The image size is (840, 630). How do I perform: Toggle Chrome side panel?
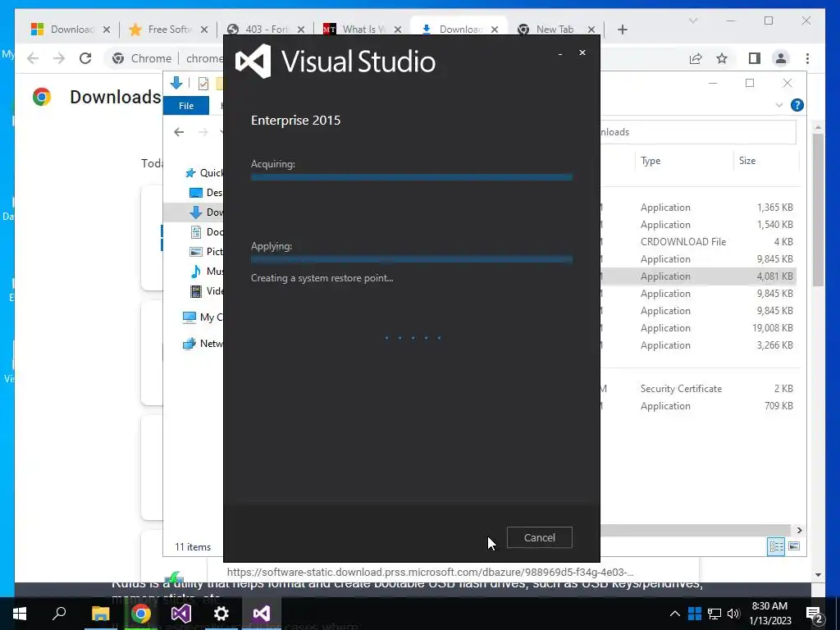[x=755, y=58]
